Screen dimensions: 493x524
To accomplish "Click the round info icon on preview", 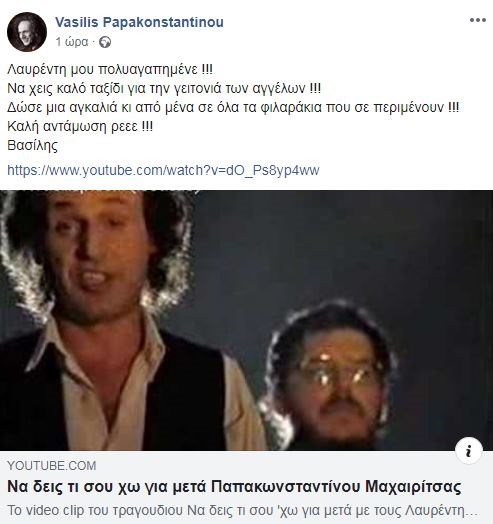I will [469, 451].
